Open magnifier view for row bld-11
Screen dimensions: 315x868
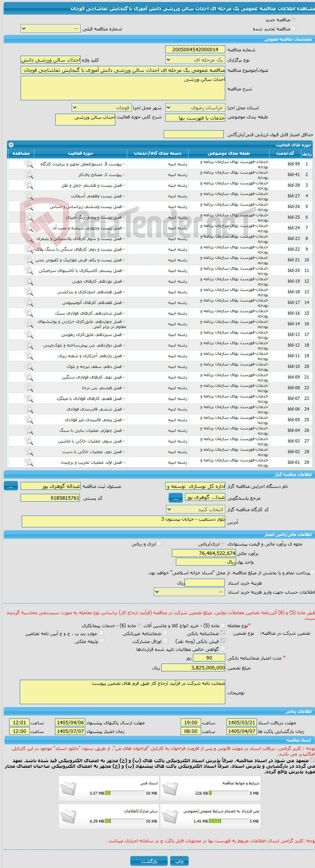(28, 356)
